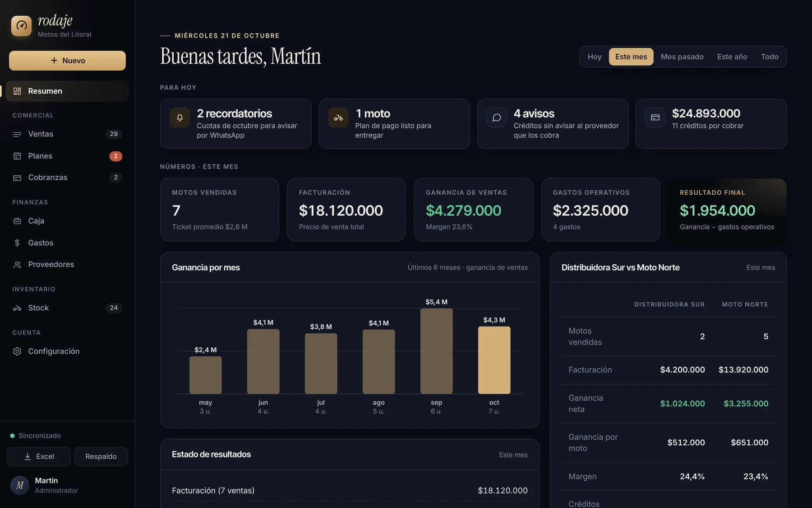
Task: Click the Sincronizado status indicator
Action: point(36,436)
